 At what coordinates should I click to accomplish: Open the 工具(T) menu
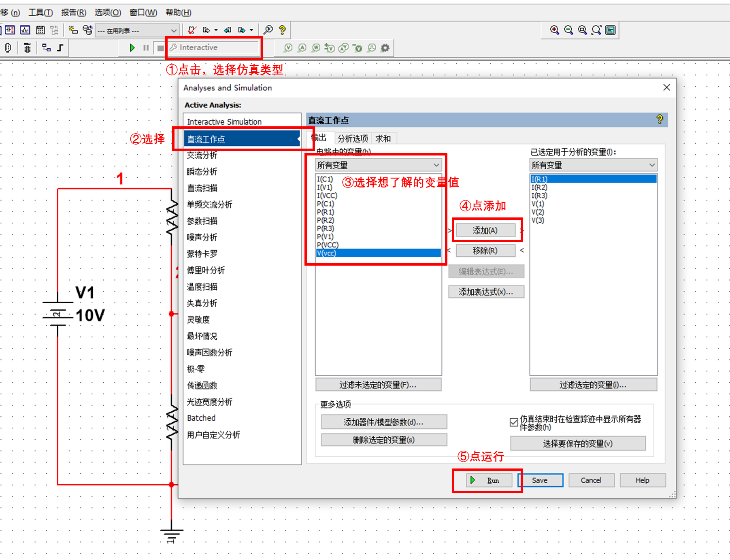click(40, 13)
